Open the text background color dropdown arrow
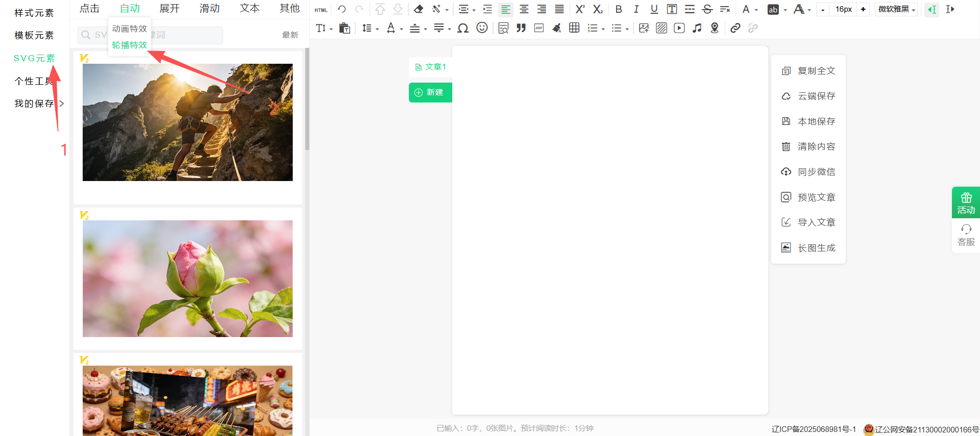The image size is (980, 436). pyautogui.click(x=785, y=10)
